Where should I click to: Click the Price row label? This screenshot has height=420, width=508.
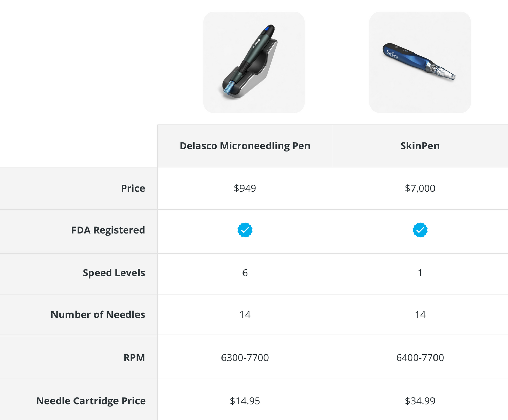133,188
